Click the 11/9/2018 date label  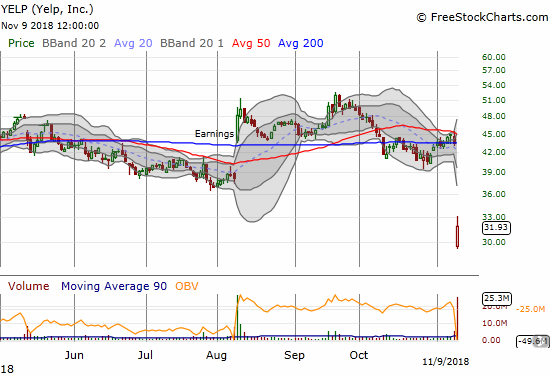click(445, 362)
